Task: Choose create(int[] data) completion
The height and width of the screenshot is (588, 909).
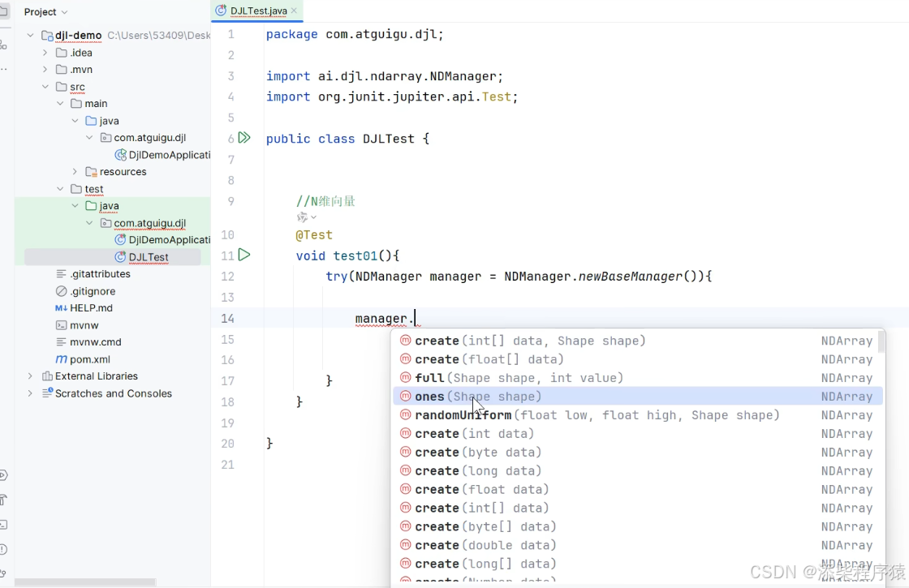Action: coord(638,508)
